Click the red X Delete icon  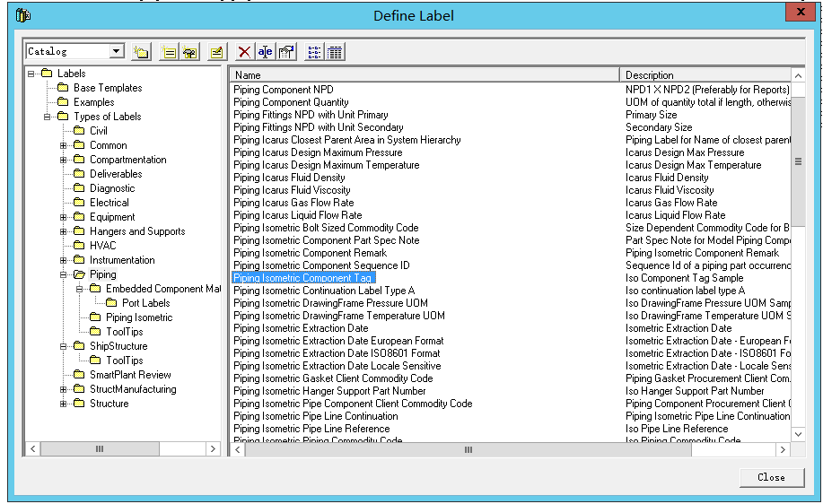click(244, 52)
